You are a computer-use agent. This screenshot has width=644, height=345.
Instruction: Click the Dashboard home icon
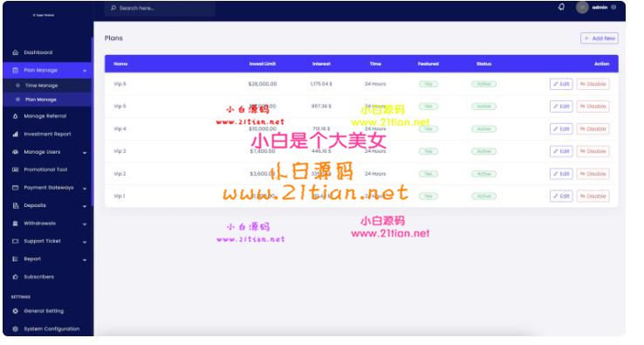pyautogui.click(x=15, y=52)
